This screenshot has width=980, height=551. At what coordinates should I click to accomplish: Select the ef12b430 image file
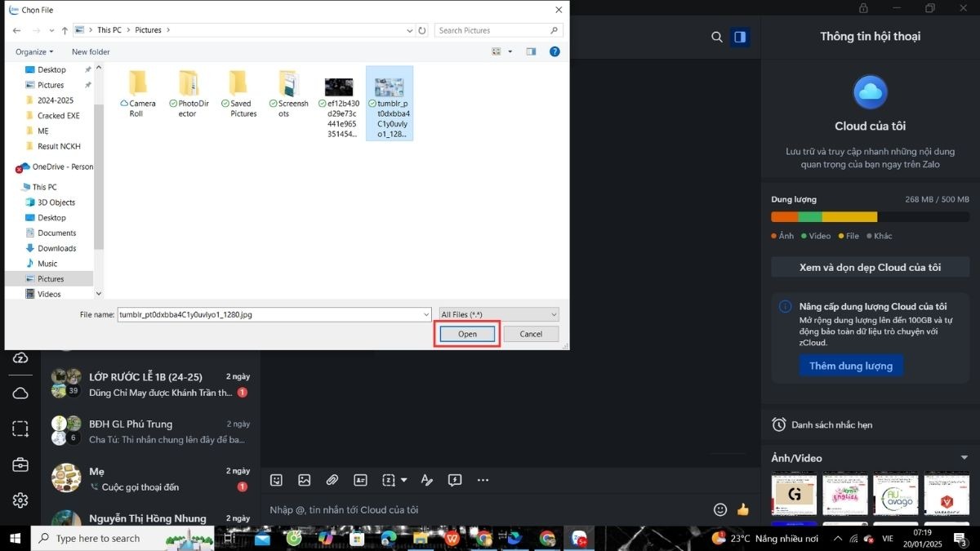point(339,109)
